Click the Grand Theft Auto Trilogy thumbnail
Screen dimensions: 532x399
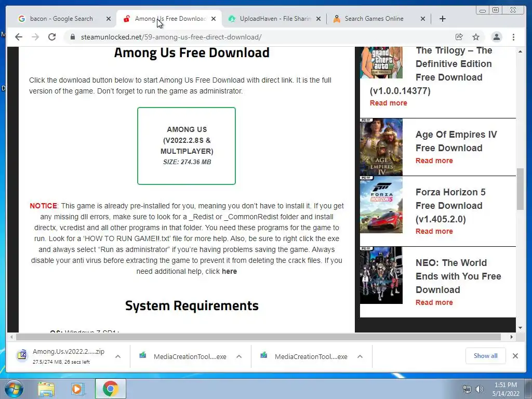click(381, 63)
